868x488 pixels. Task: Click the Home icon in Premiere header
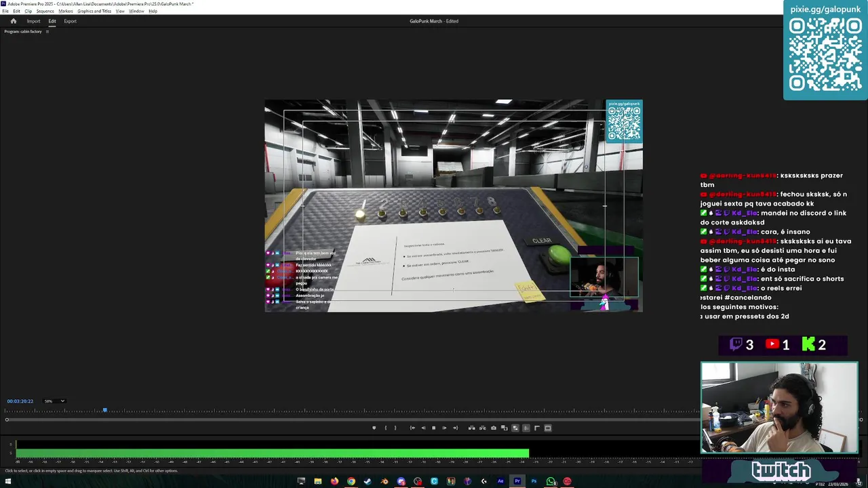point(13,21)
